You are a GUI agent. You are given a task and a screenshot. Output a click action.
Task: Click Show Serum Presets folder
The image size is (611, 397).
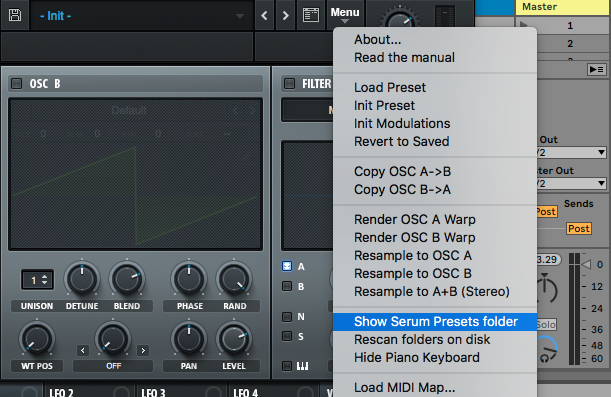[x=435, y=321]
